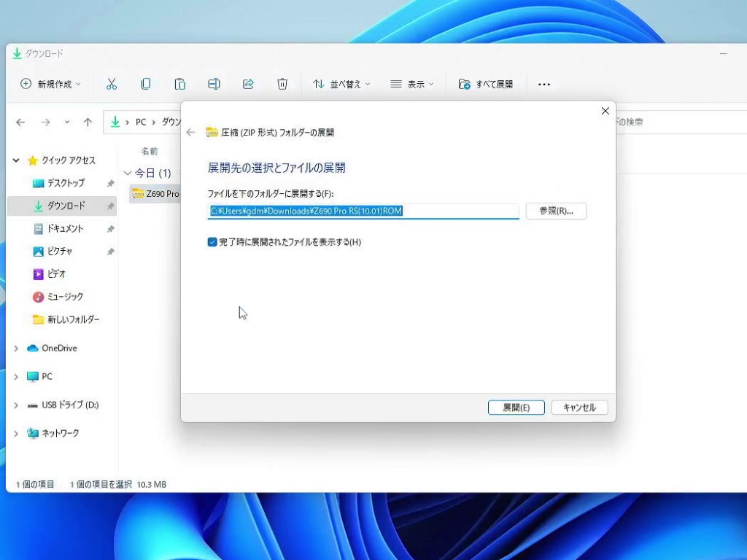Image resolution: width=747 pixels, height=560 pixels.
Task: Click the Copy icon in toolbar
Action: point(146,84)
